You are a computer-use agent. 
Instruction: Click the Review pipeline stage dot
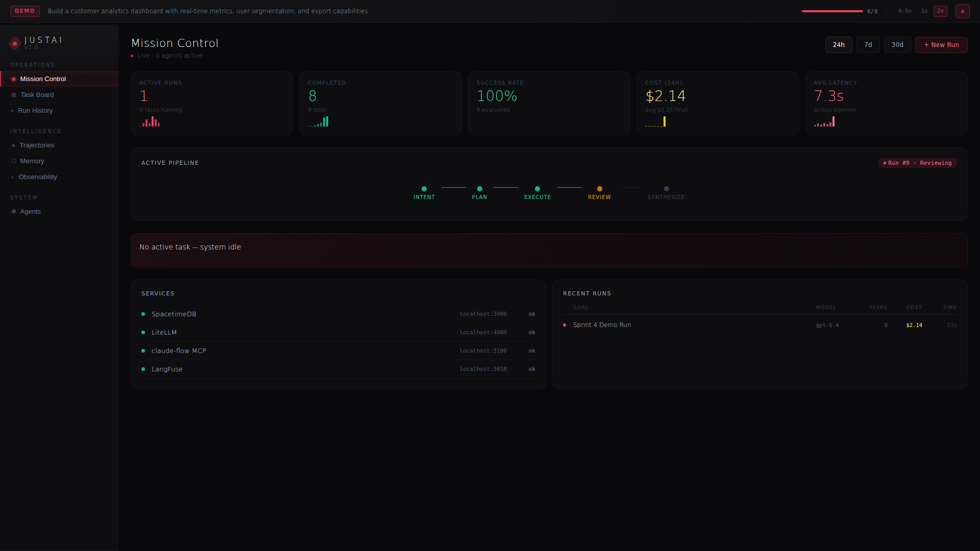click(x=600, y=189)
